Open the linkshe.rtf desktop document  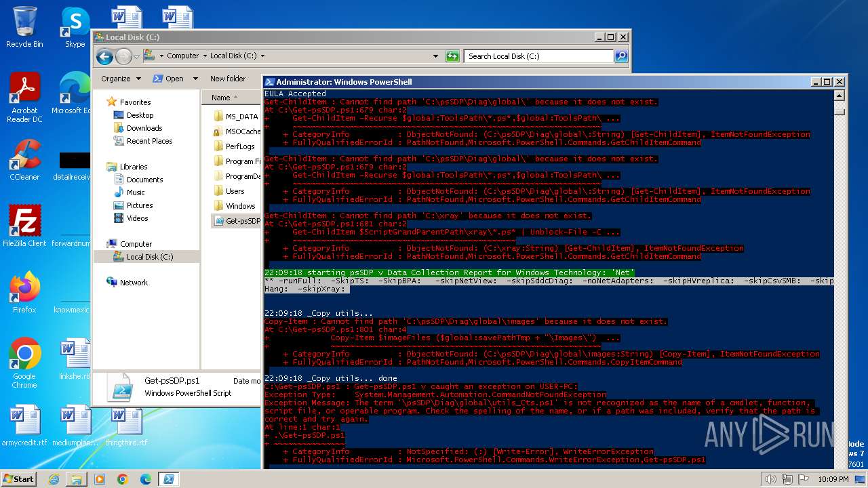coord(75,359)
